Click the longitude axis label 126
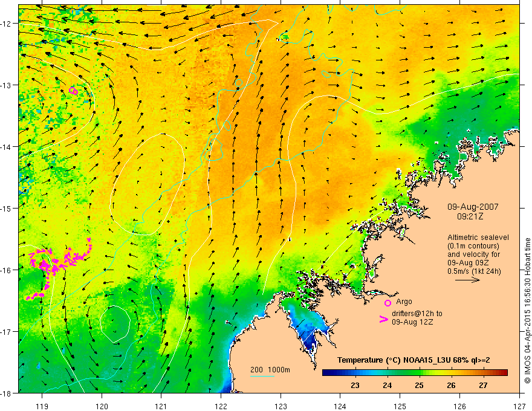The width and height of the screenshot is (532, 411). [459, 406]
